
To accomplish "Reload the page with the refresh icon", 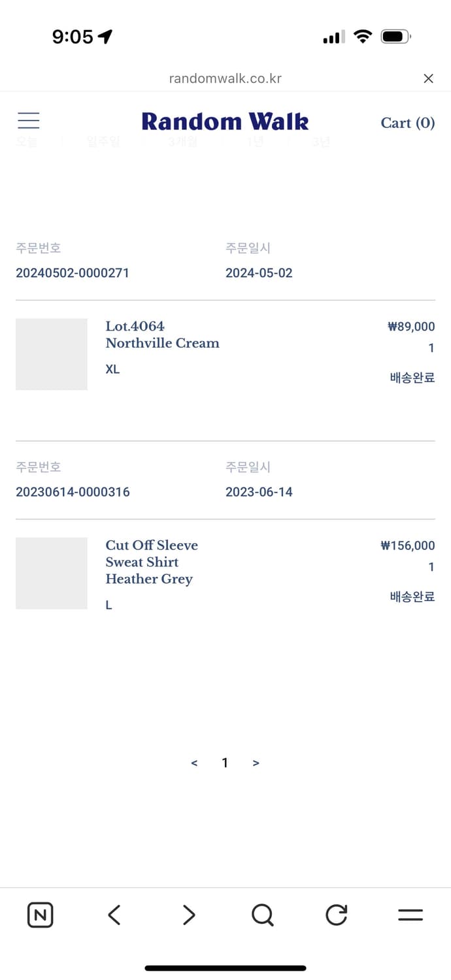I will tap(336, 915).
